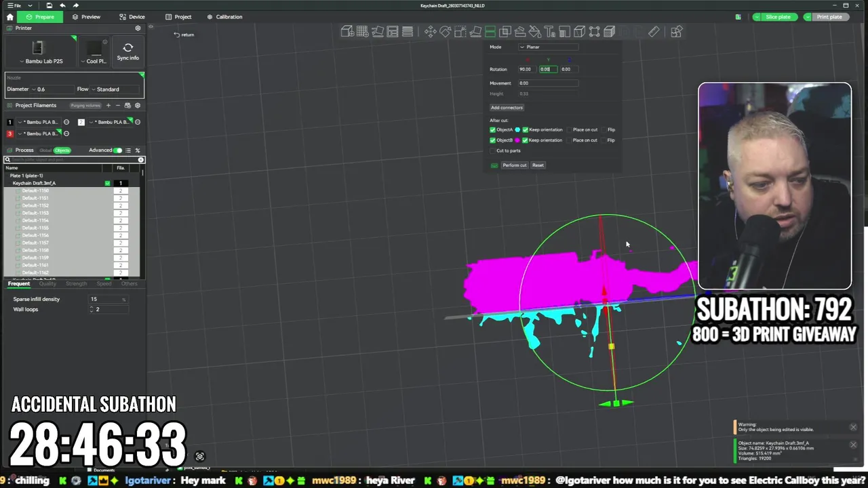The height and width of the screenshot is (488, 868).
Task: Click the Perform cut button
Action: click(515, 165)
